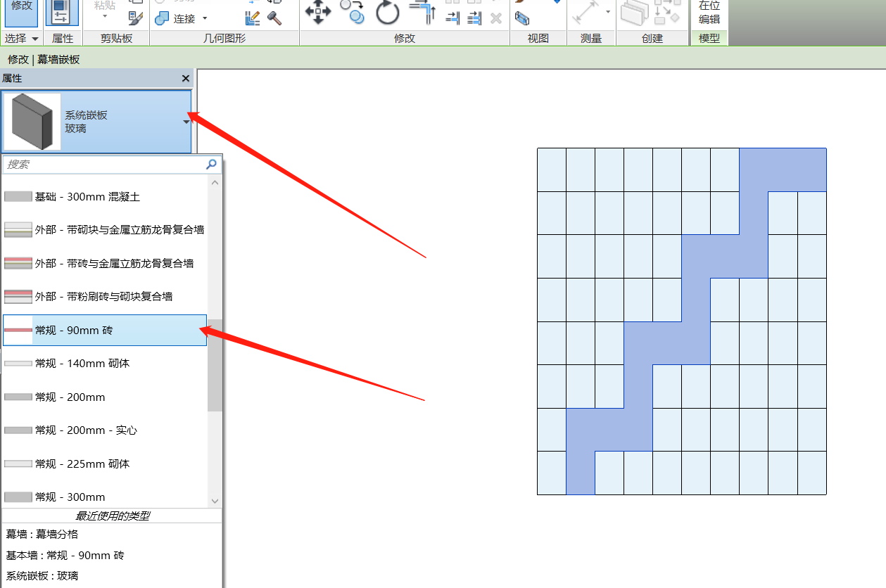Click the Create Similar icon in 创建 panel

click(634, 13)
